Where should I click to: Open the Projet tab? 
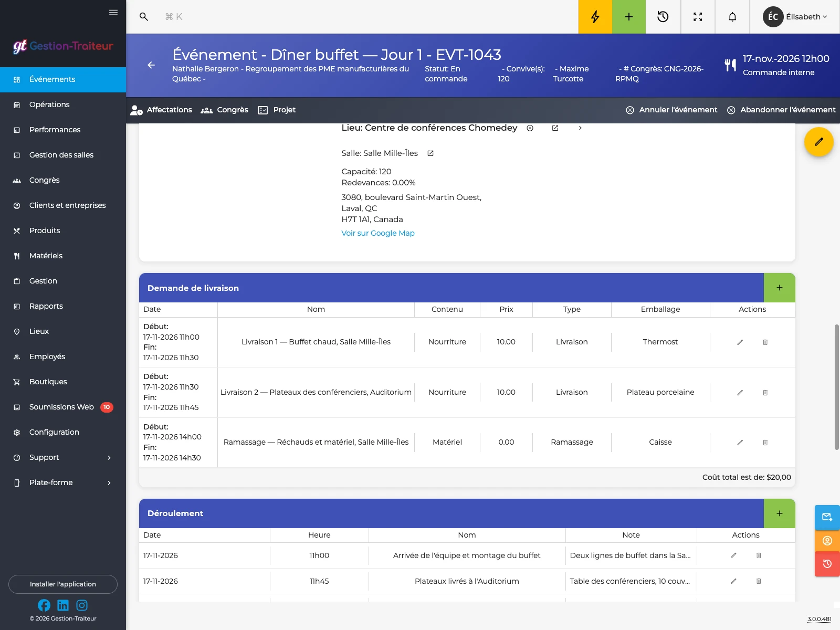(x=277, y=110)
